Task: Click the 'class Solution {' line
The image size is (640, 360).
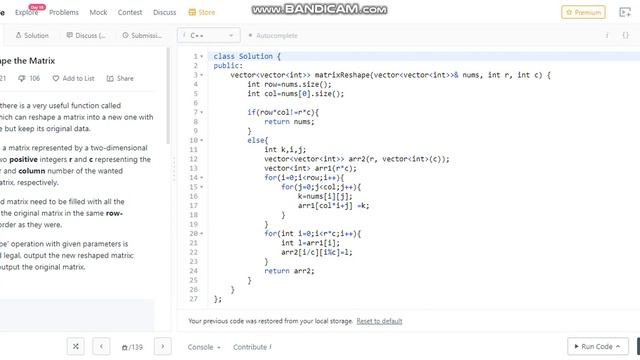Action: click(x=247, y=56)
